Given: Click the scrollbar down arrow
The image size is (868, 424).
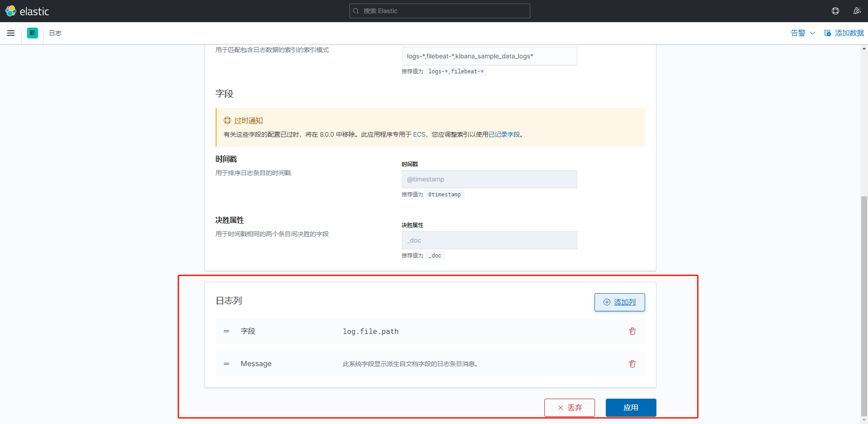Looking at the screenshot, I should pyautogui.click(x=864, y=420).
